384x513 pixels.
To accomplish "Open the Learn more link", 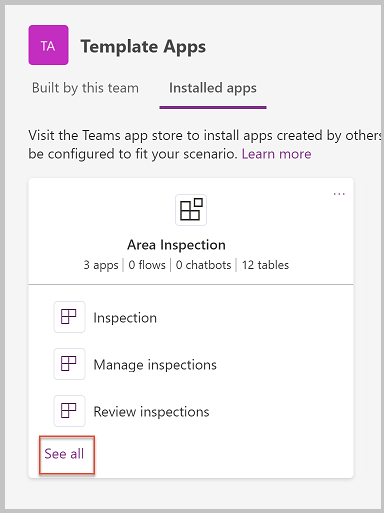I will [x=276, y=154].
